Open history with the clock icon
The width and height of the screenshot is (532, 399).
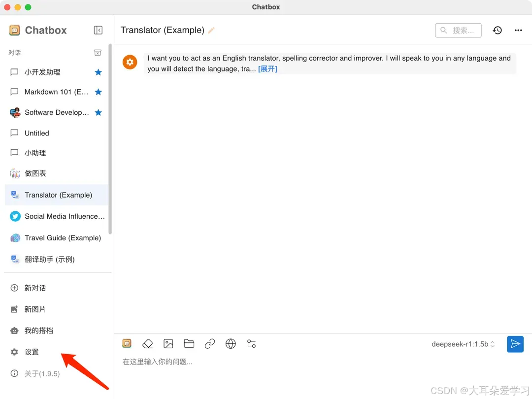tap(498, 30)
